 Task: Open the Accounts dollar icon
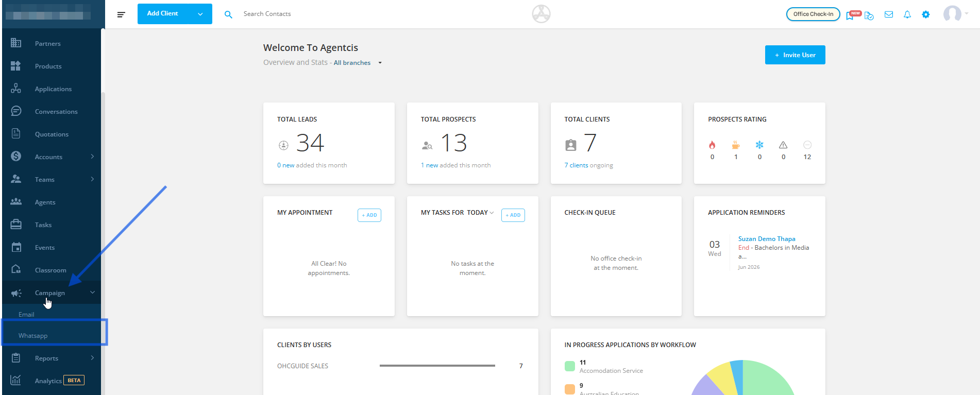click(16, 157)
